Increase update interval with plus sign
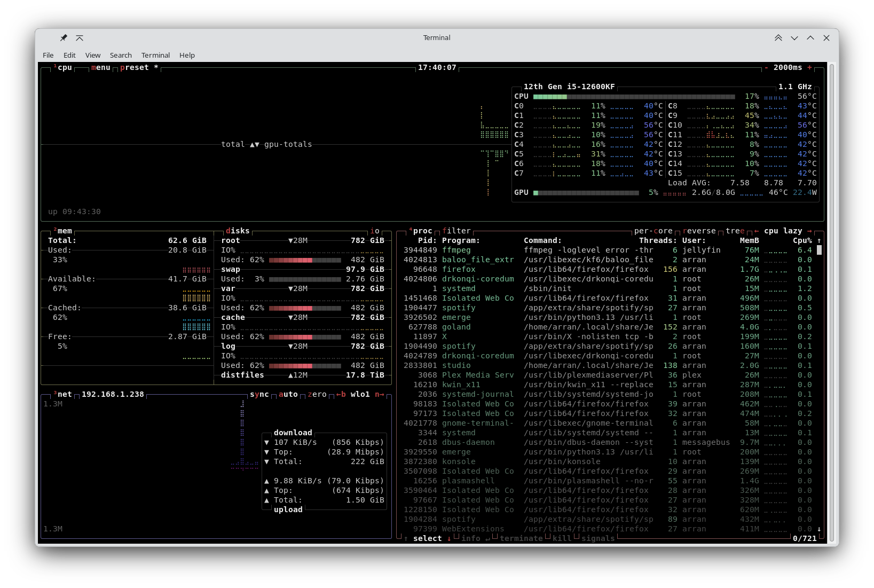The height and width of the screenshot is (588, 874). (x=809, y=68)
